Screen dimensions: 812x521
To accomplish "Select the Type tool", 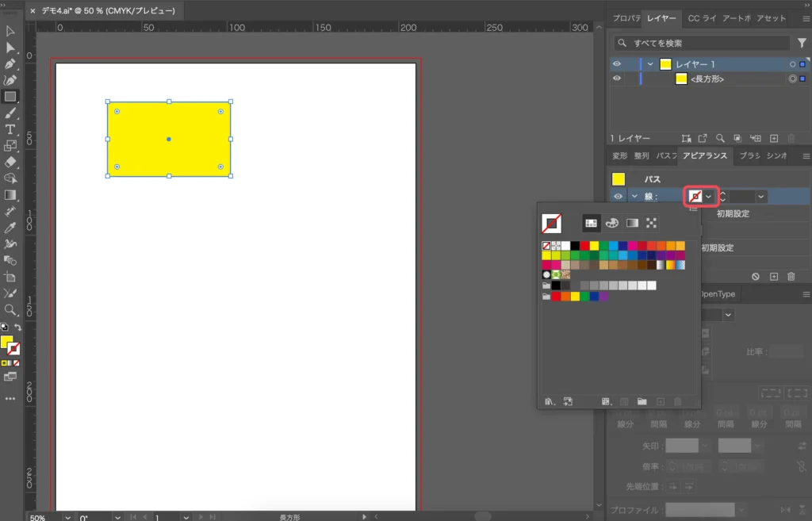I will coord(10,130).
